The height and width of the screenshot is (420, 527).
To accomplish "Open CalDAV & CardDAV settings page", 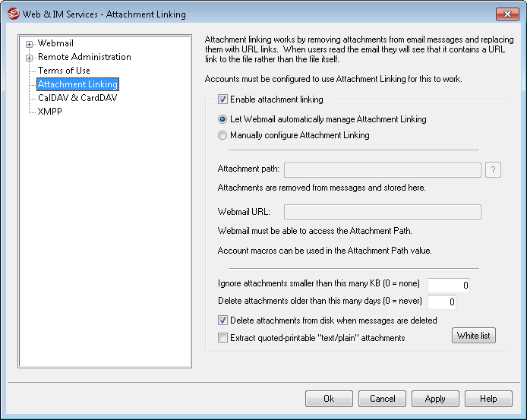I will pyautogui.click(x=77, y=98).
